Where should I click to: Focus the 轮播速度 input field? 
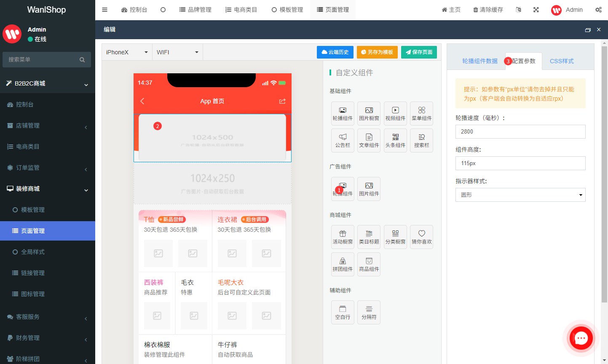click(520, 131)
